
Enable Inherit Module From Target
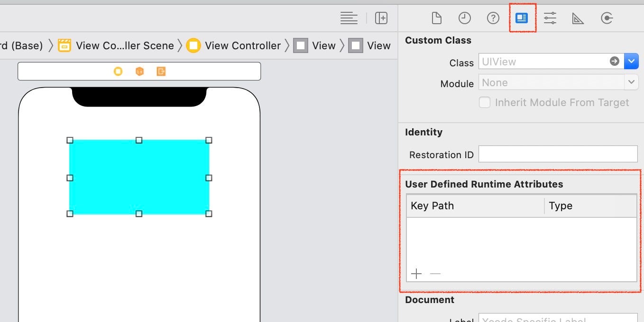coord(485,102)
